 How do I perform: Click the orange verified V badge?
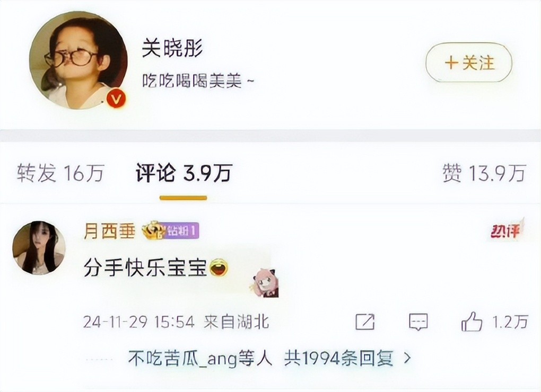(x=116, y=99)
